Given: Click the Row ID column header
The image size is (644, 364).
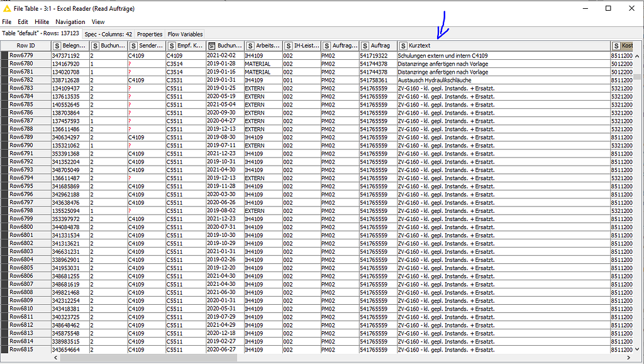Looking at the screenshot, I should [x=26, y=45].
